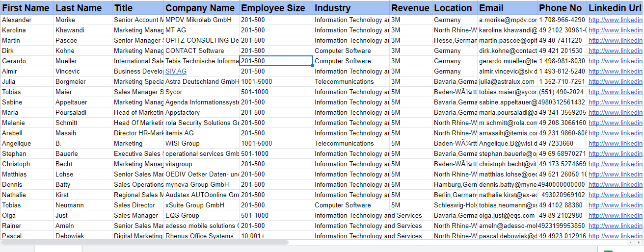Open Pascal Debowiak's LinkedIn URL
This screenshot has height=252, width=644.
pyautogui.click(x=615, y=236)
